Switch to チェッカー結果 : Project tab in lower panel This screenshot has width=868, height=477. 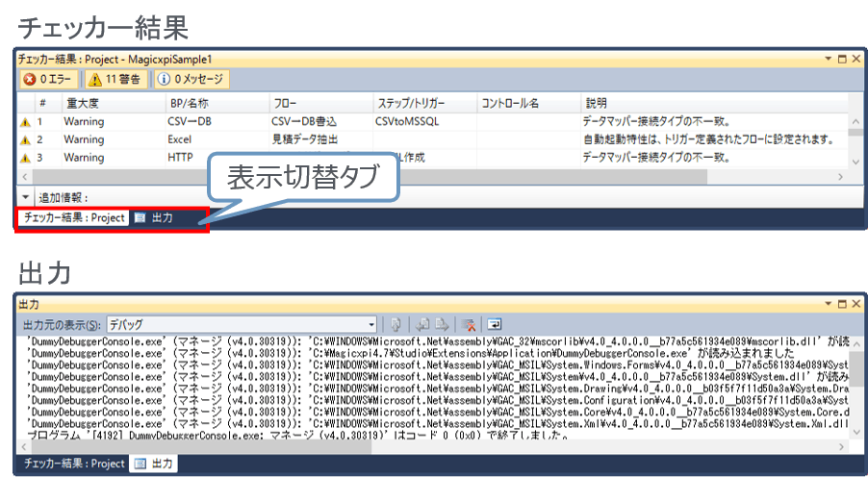point(73,464)
